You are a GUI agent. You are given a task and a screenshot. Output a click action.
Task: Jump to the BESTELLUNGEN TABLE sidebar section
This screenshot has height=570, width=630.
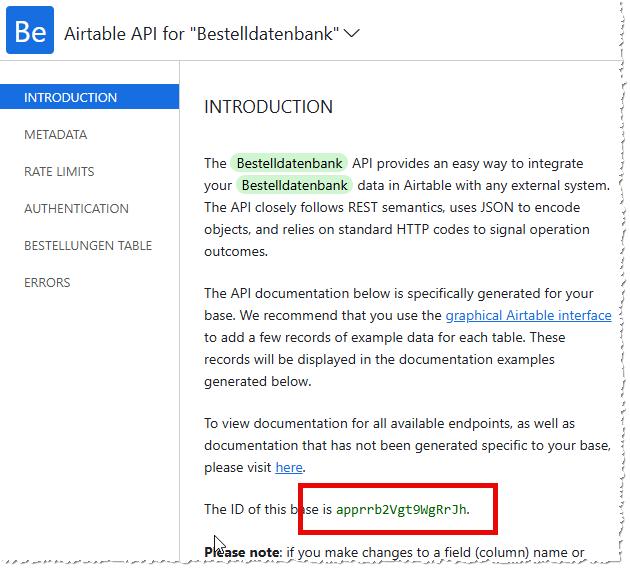click(x=88, y=246)
